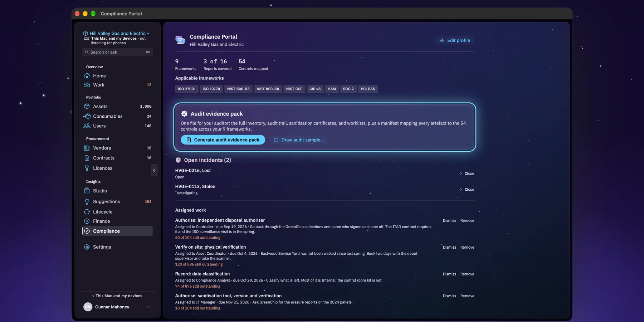Close the HVGE-0113 Stolen incident

pyautogui.click(x=469, y=190)
